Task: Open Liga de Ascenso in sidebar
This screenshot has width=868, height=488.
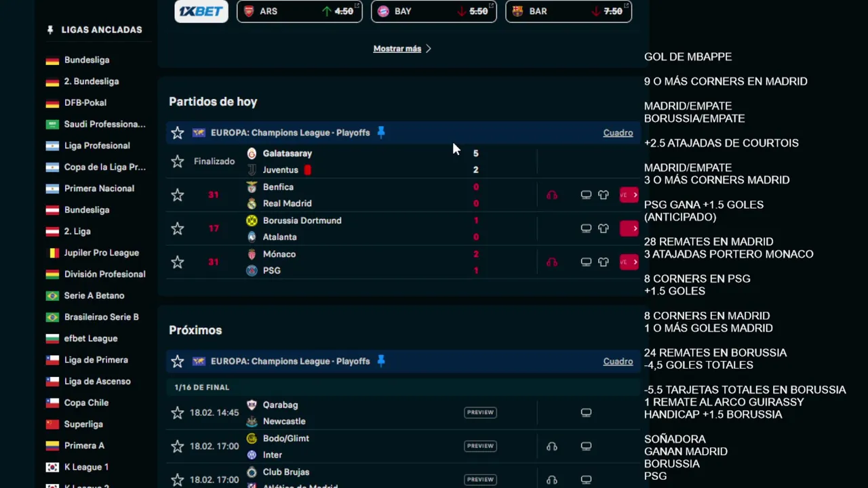Action: tap(98, 382)
